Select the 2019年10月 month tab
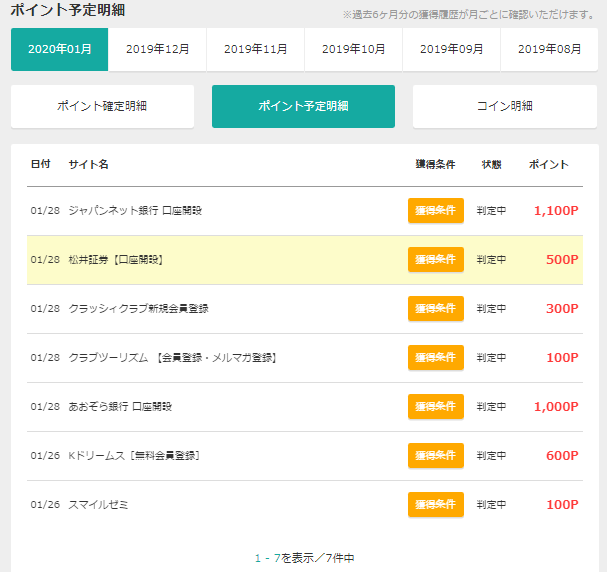This screenshot has width=607, height=572. coord(353,49)
